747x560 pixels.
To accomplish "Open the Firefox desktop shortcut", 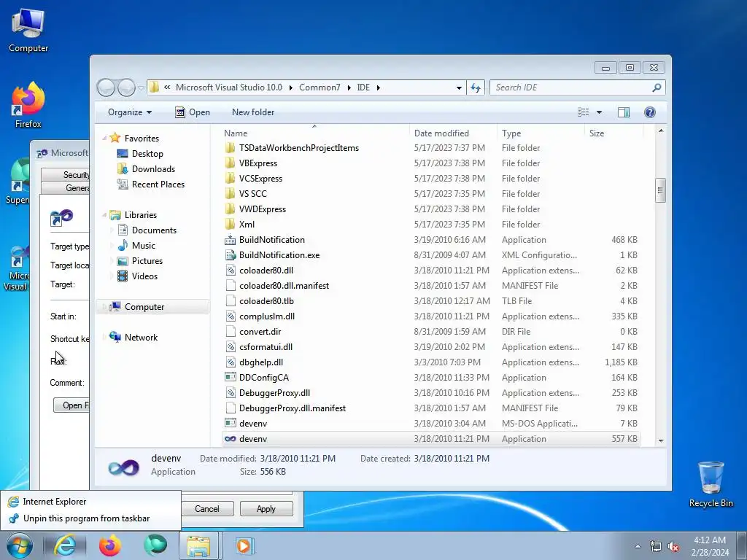I will click(x=28, y=105).
